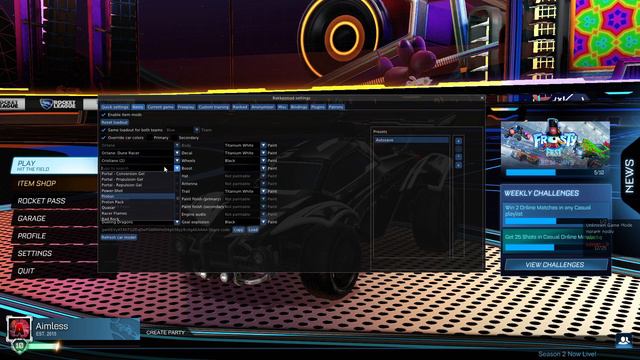Switch to Patrons tab
The height and width of the screenshot is (360, 640).
336,107
